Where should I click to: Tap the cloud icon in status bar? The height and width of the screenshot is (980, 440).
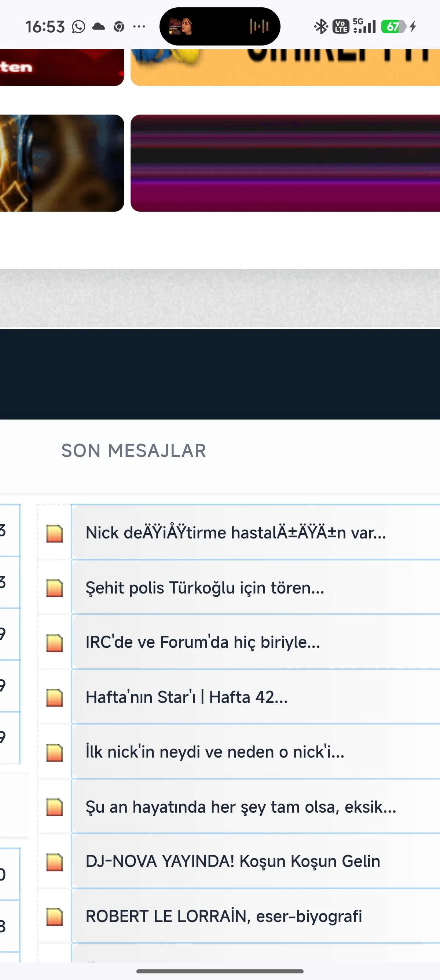(99, 26)
